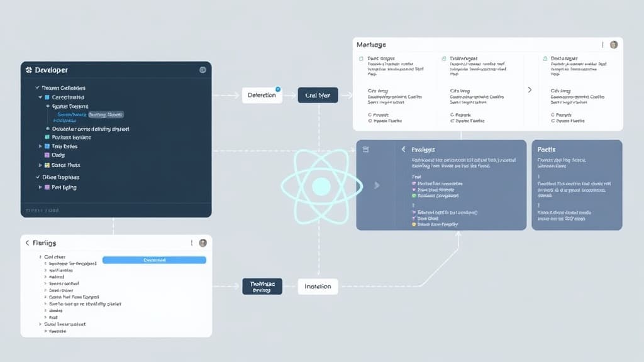Click the avatar in the Findings panel header

[203, 243]
